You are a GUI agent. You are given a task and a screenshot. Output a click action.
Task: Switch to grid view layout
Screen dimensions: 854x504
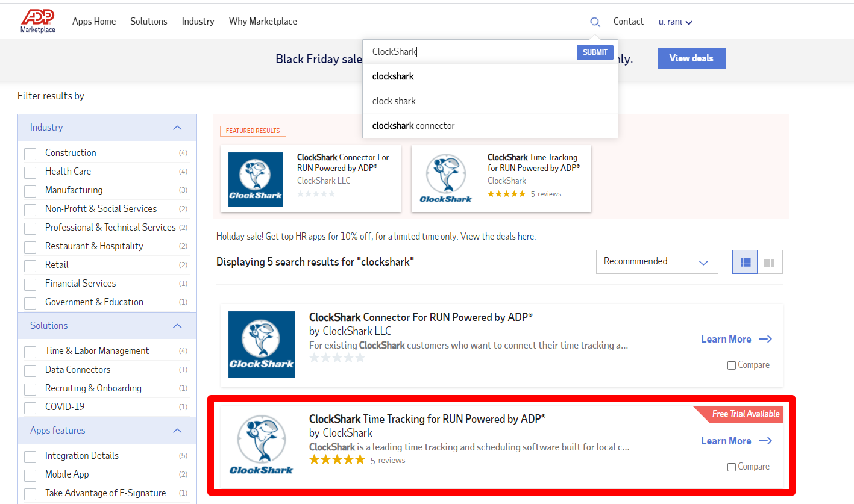768,263
